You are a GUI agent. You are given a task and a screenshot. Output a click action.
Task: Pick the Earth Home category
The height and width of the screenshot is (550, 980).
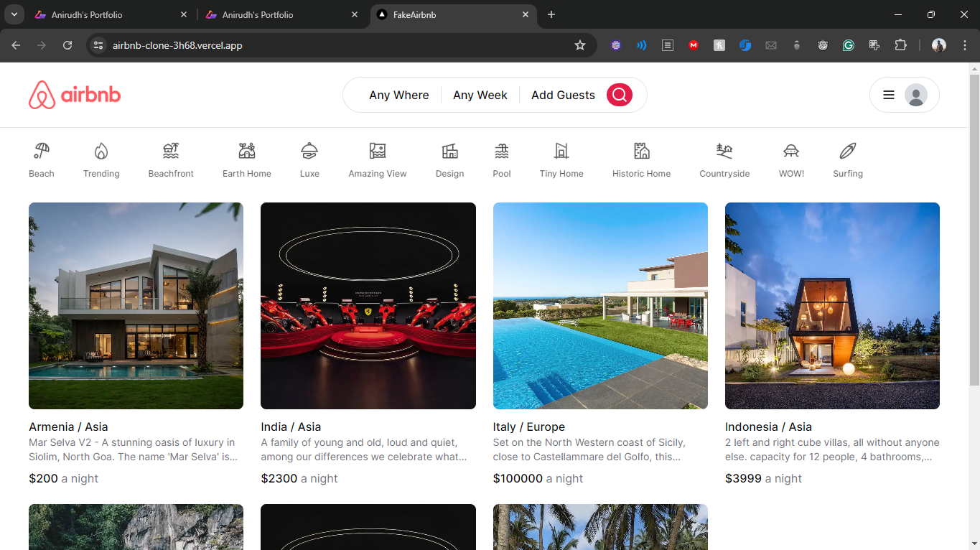click(x=247, y=160)
